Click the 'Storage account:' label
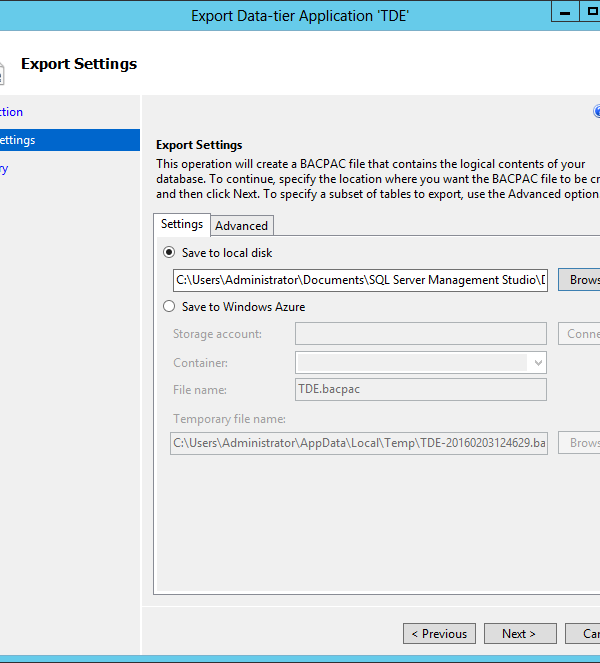 pos(217,334)
